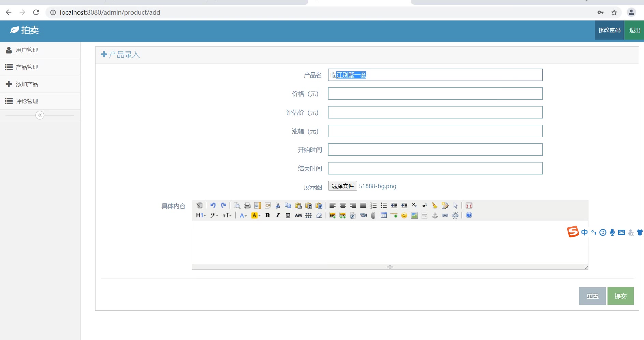Paste as plain text in the editor
644x340 pixels.
309,206
